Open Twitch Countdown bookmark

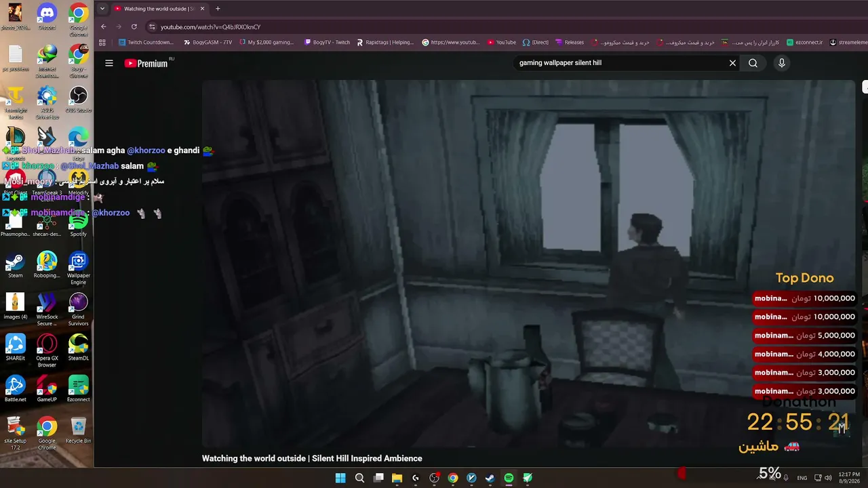[x=146, y=42]
